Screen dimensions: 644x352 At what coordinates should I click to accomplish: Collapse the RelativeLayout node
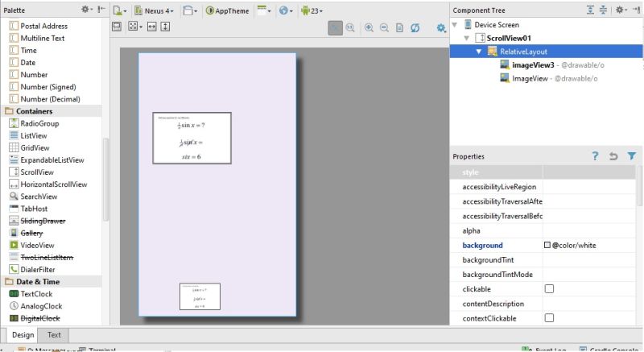pyautogui.click(x=478, y=52)
